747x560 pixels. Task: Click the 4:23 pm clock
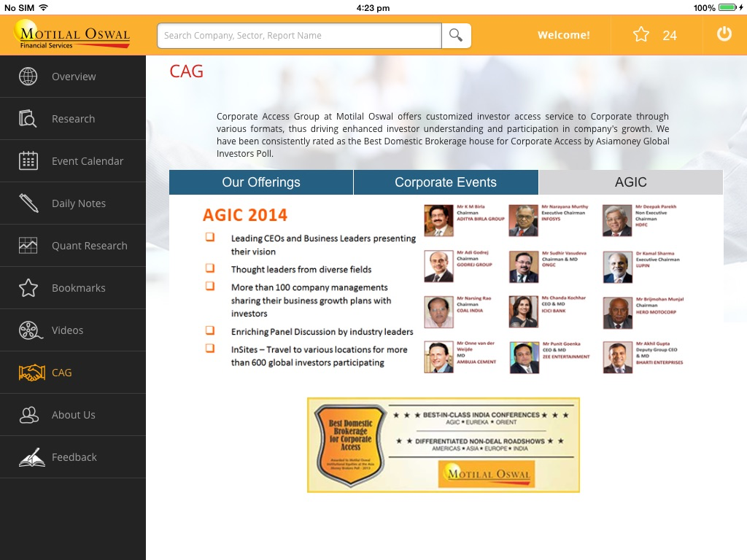(373, 7)
